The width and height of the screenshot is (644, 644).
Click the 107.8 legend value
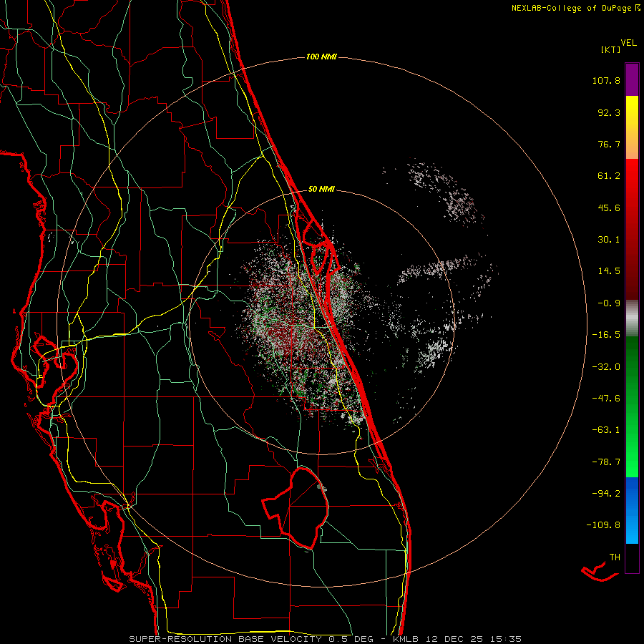coord(606,80)
